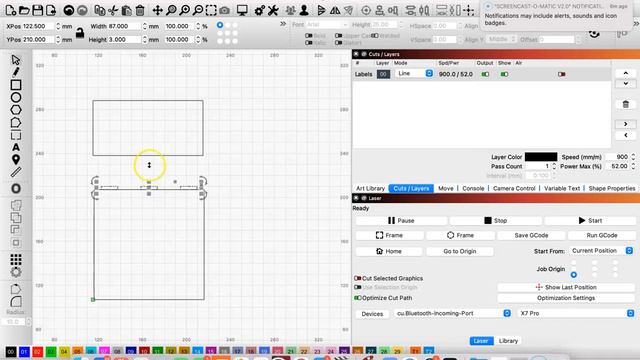Click the Home button
The height and width of the screenshot is (360, 640).
click(x=389, y=251)
